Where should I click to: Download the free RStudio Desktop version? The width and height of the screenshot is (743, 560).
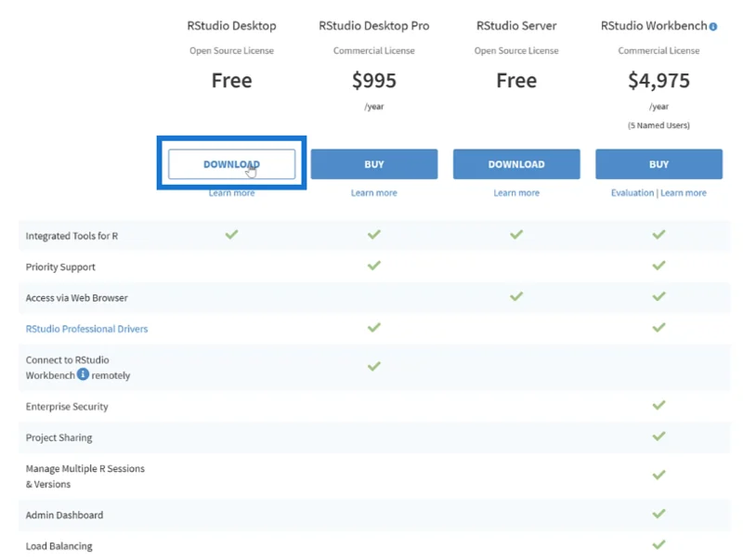[231, 164]
